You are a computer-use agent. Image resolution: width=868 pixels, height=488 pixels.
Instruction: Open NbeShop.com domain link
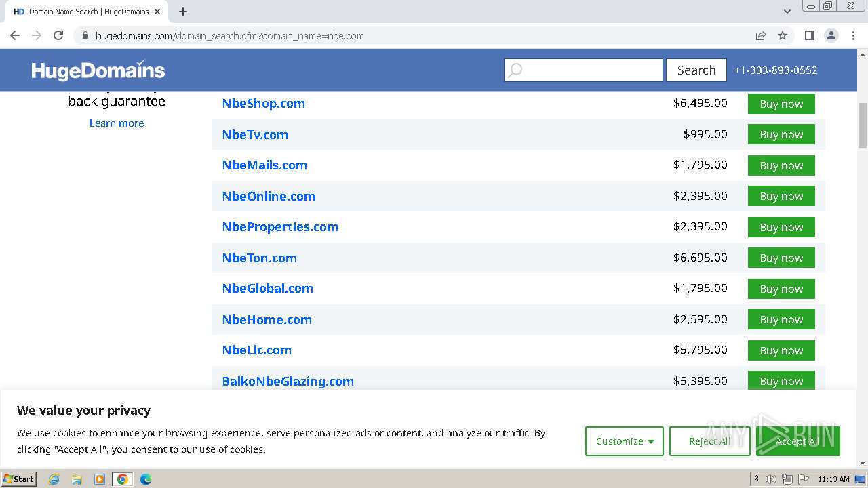(x=264, y=104)
